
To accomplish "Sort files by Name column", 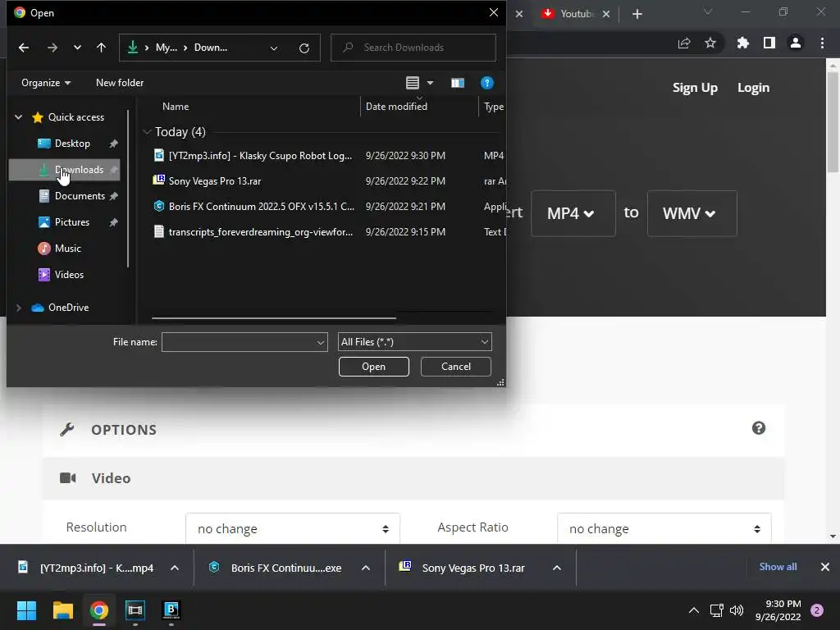I will click(x=176, y=106).
